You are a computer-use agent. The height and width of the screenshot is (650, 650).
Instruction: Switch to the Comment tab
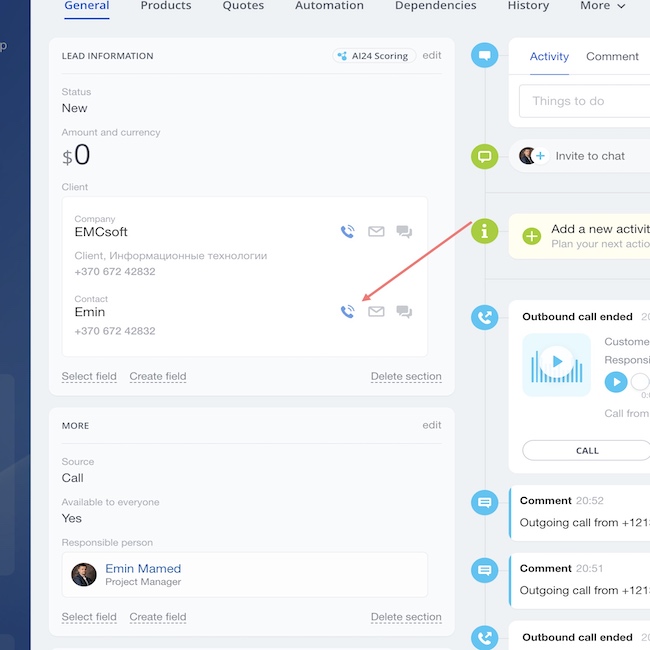tap(612, 57)
